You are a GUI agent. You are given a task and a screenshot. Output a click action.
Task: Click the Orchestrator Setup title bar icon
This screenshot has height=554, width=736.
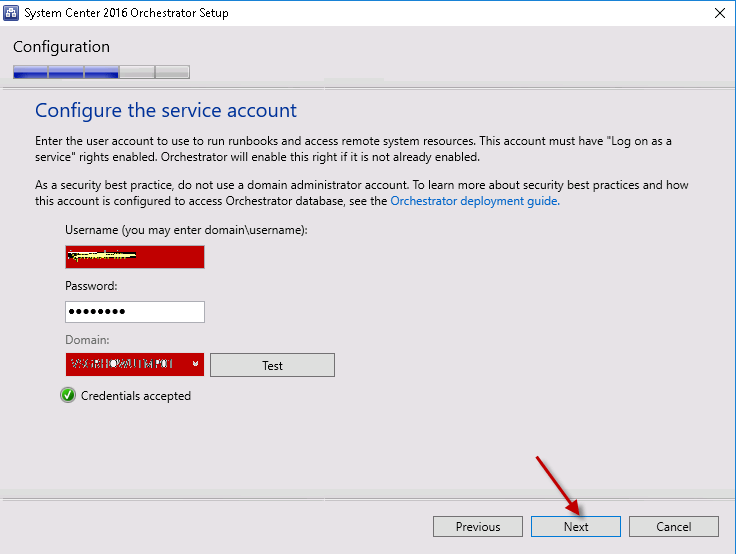(13, 13)
